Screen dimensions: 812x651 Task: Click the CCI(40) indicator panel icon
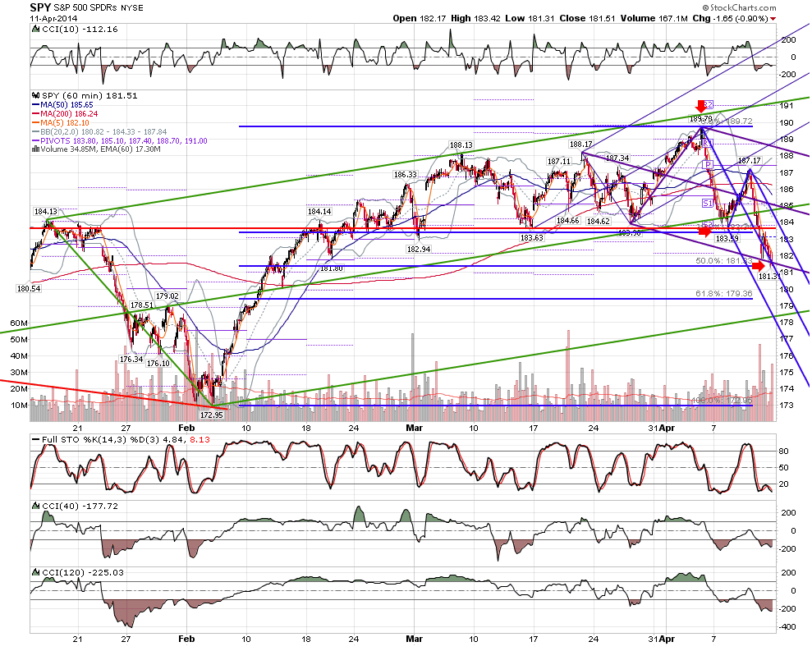click(x=36, y=506)
